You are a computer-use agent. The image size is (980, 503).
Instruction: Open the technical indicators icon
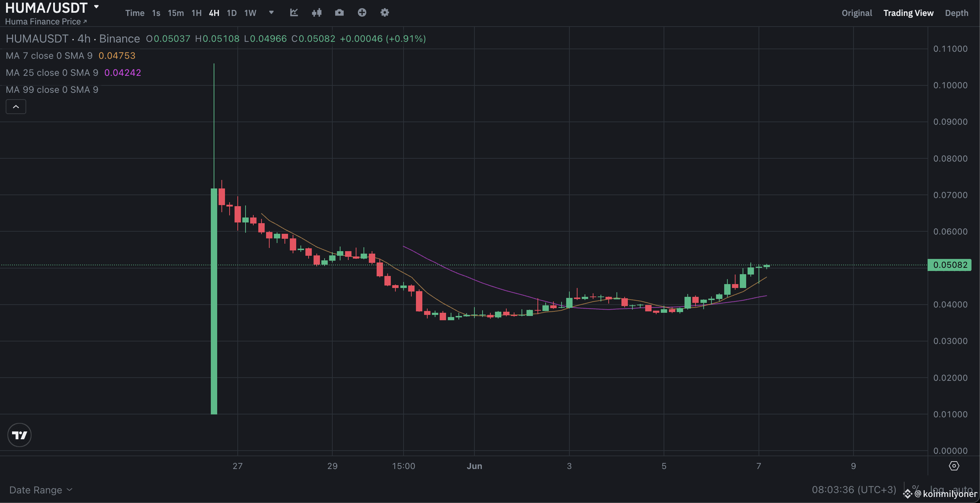pos(316,12)
